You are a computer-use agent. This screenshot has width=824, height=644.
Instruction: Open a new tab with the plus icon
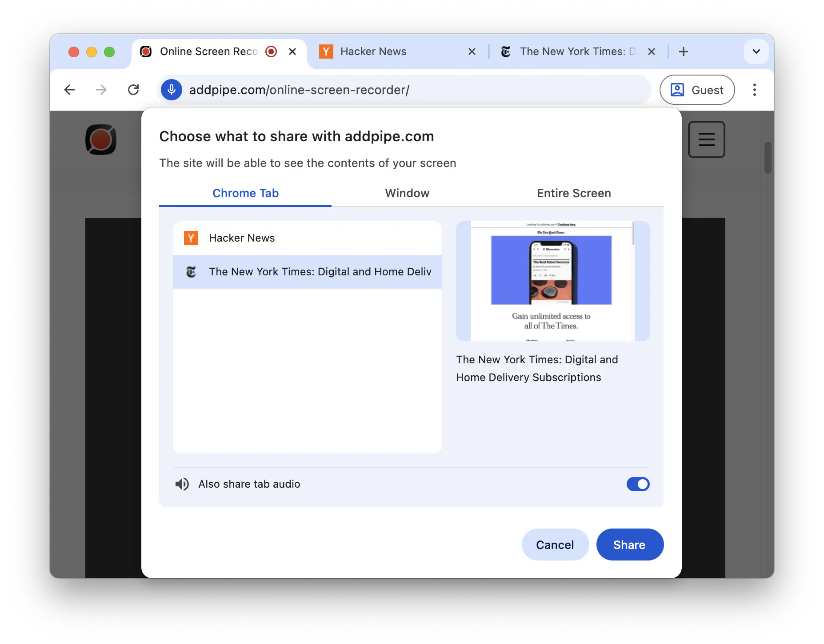684,52
